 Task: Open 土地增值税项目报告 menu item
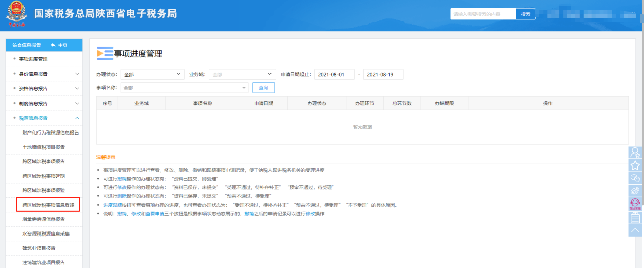[44, 147]
